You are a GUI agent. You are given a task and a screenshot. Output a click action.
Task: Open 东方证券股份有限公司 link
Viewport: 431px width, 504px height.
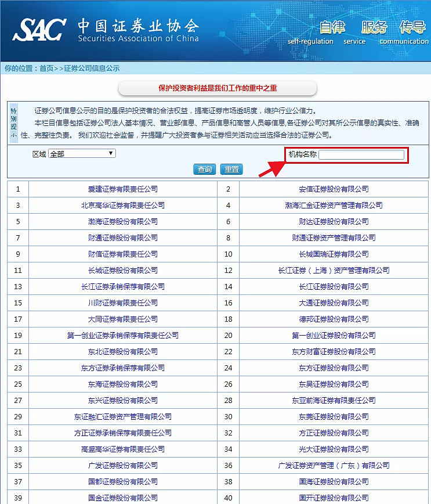(334, 368)
